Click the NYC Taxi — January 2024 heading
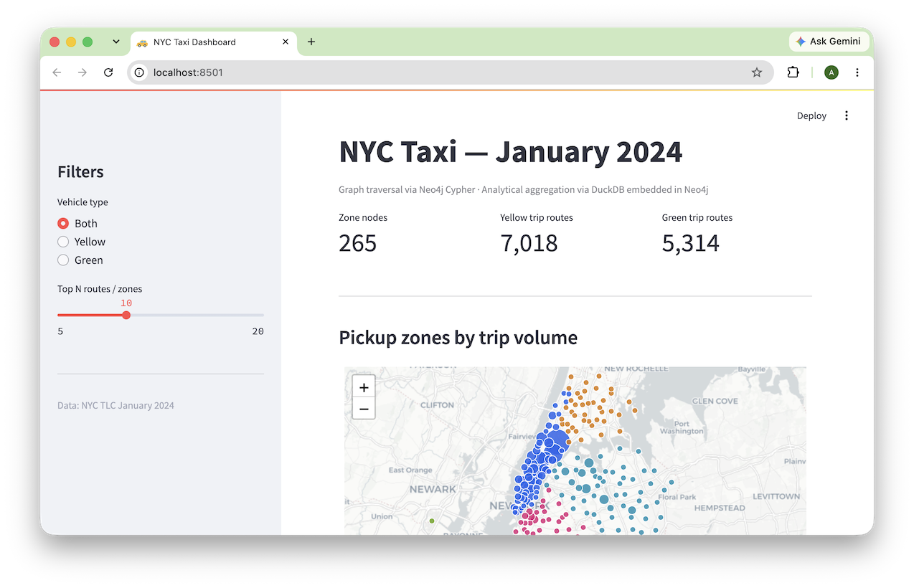The image size is (914, 588). 510,151
